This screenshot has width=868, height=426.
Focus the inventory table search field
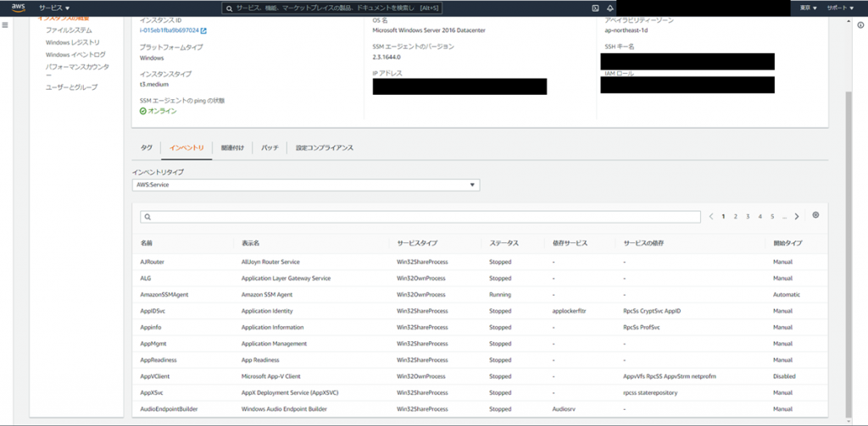[x=420, y=217]
